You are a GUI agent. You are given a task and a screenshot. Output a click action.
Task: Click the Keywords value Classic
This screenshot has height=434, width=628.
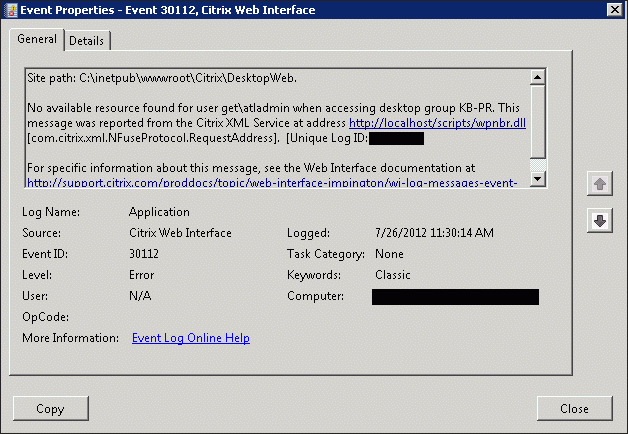pos(392,275)
